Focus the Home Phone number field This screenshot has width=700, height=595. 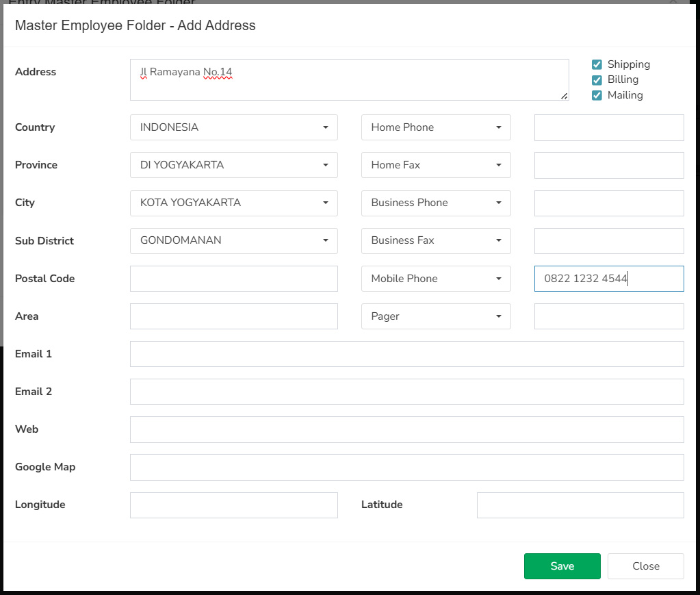(609, 127)
